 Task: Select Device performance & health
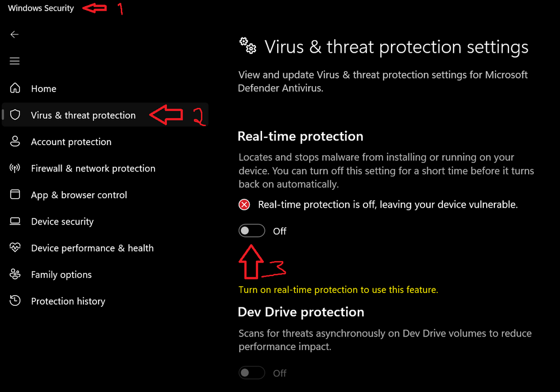(x=92, y=248)
